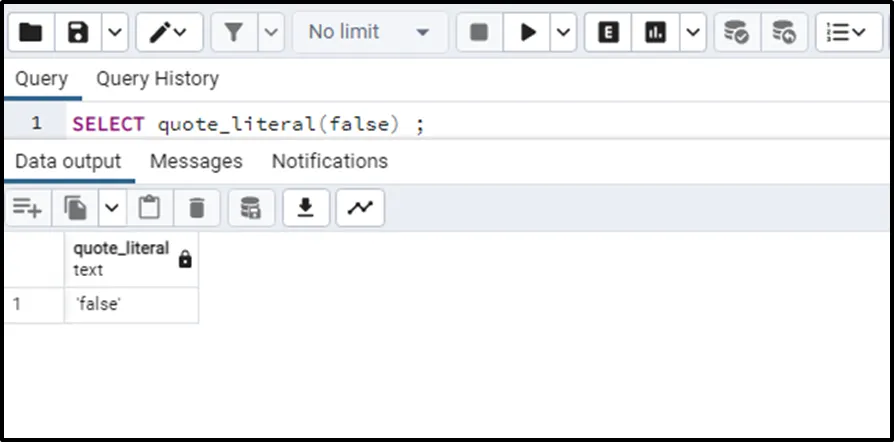Expand the Execute options dropdown arrow
Screen dimensions: 894x442
pos(563,33)
